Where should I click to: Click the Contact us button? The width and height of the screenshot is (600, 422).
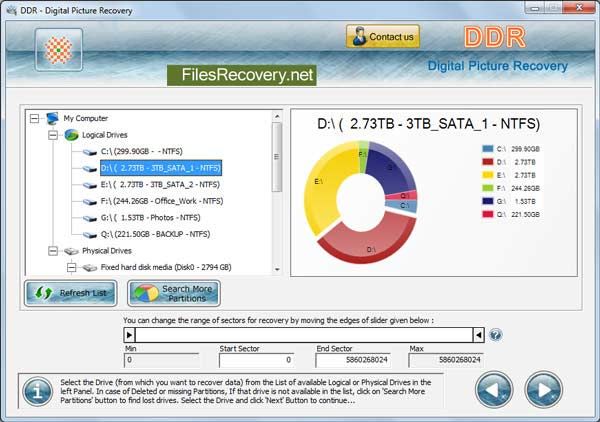[383, 37]
